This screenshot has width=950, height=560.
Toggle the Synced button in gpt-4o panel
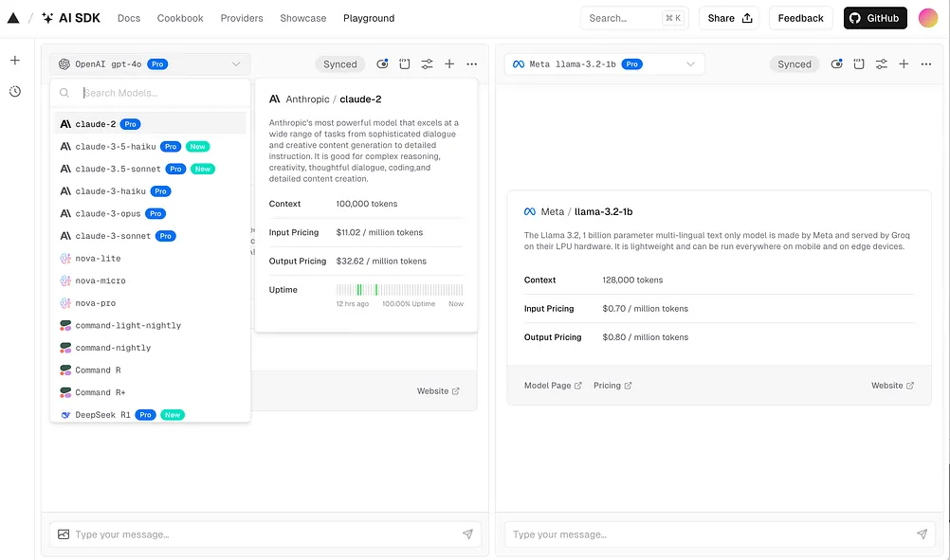point(339,64)
